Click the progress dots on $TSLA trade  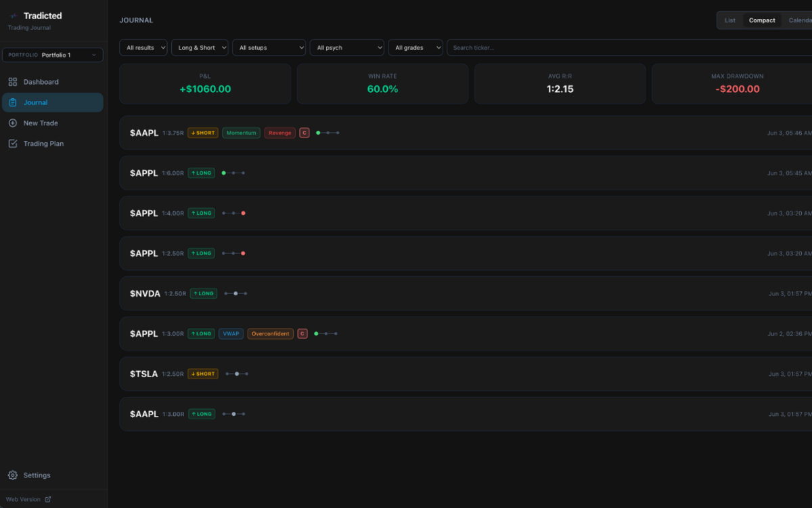(237, 374)
